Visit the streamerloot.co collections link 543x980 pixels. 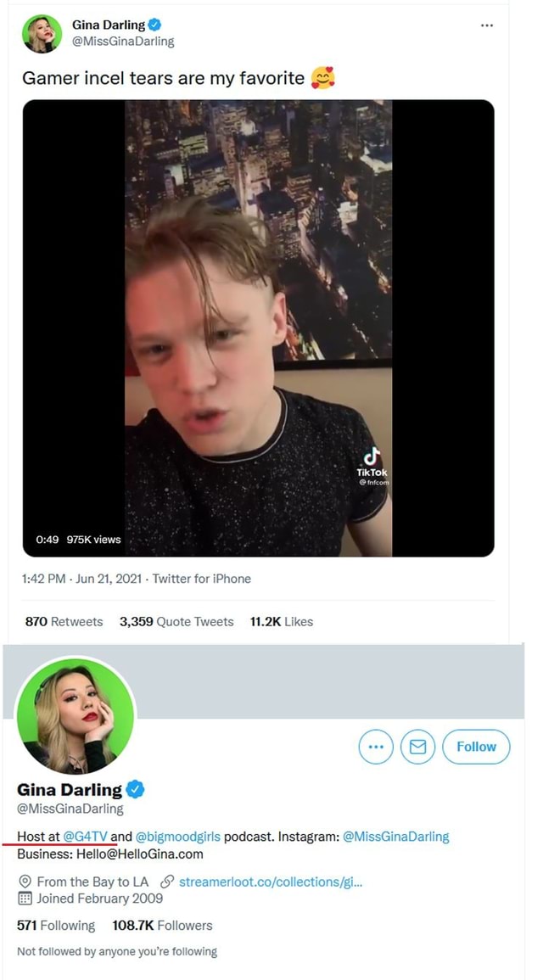tap(271, 882)
